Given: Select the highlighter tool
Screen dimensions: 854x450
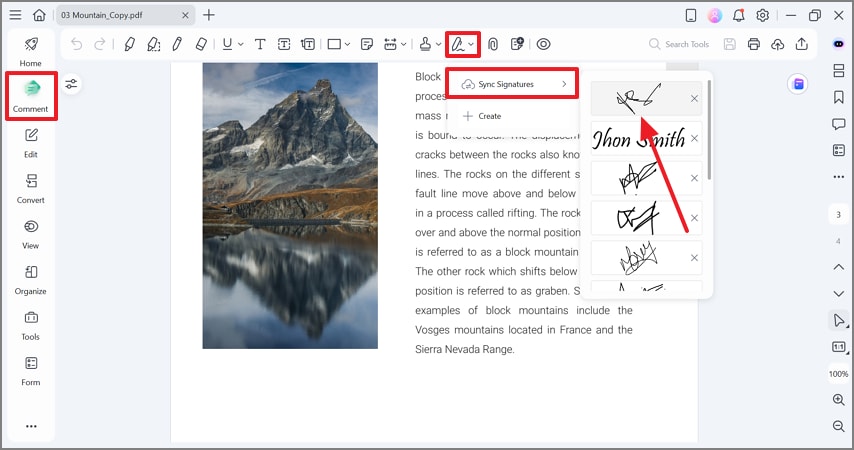Looking at the screenshot, I should tap(130, 44).
